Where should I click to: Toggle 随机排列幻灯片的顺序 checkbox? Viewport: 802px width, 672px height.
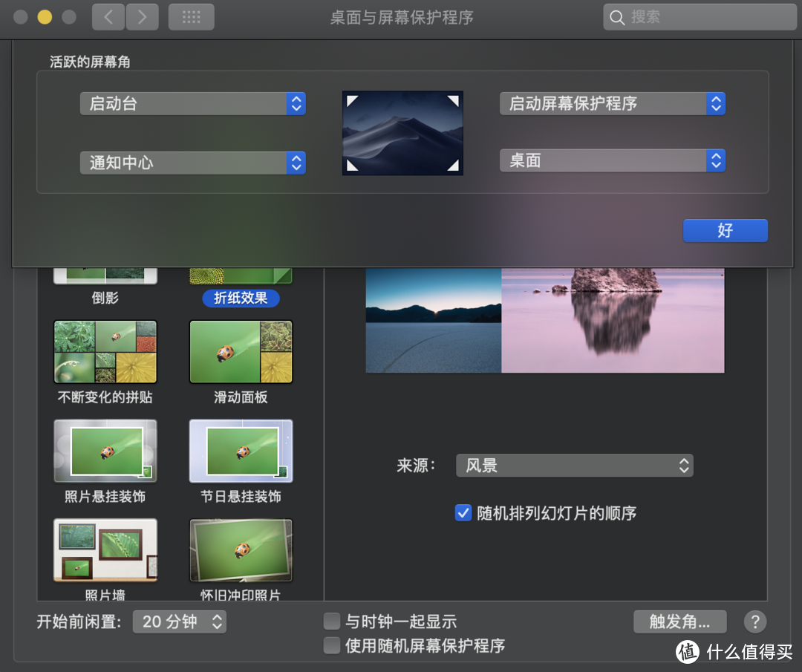tap(463, 512)
